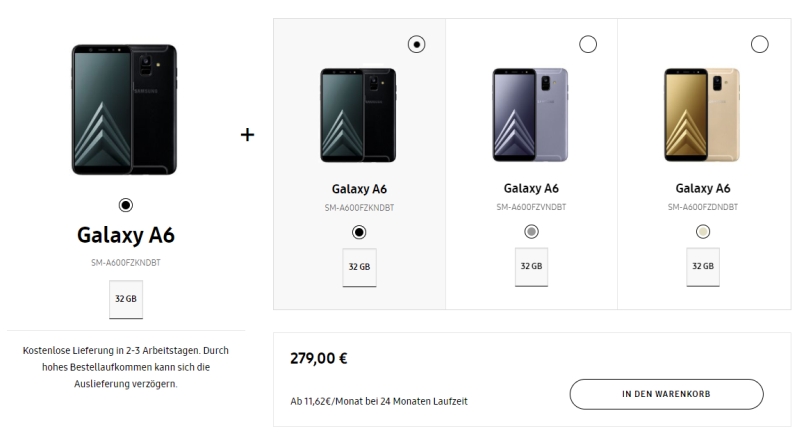Screen dimensions: 800x438
Task: Click the monthly financing text Ab 11,62€/Monat
Action: (378, 401)
